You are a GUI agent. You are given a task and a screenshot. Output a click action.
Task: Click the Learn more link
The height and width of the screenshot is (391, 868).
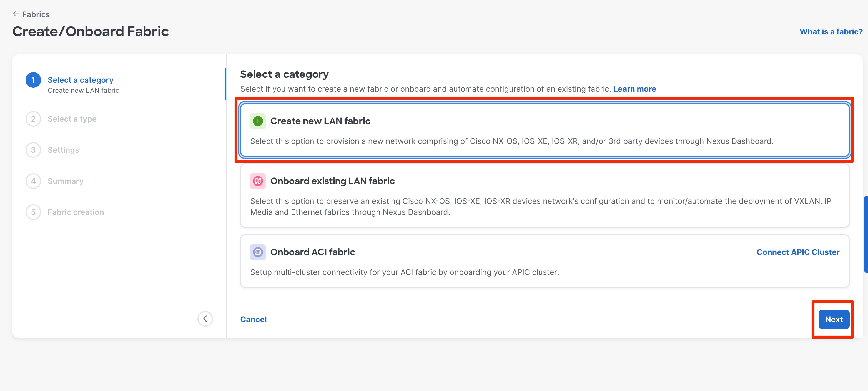635,89
